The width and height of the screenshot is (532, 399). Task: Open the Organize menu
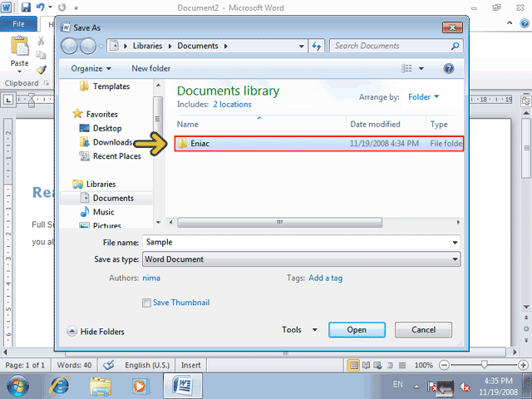[91, 68]
